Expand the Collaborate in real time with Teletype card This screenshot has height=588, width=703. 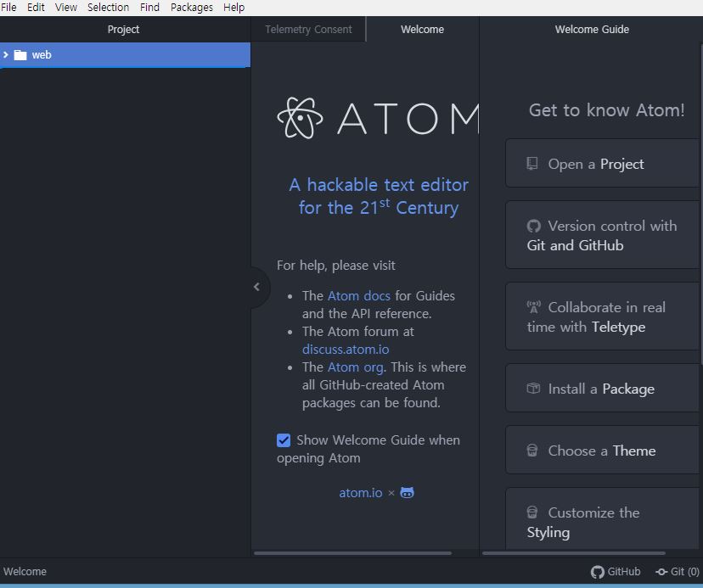604,316
